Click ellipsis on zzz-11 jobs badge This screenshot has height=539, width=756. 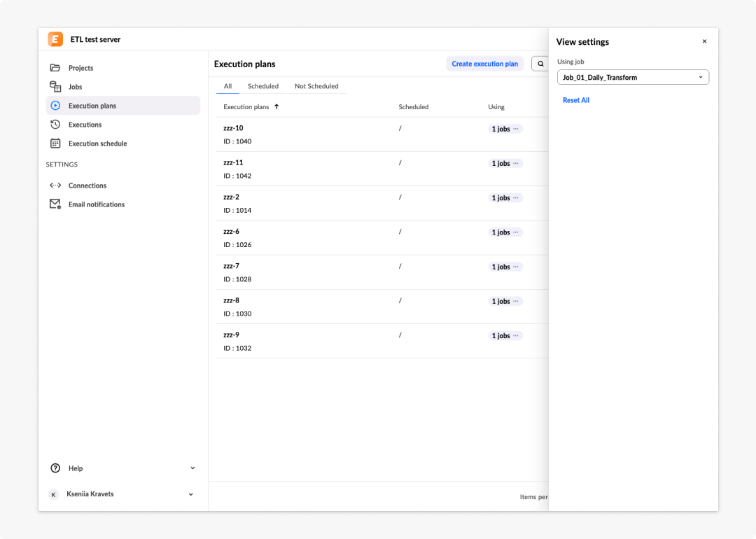[516, 163]
